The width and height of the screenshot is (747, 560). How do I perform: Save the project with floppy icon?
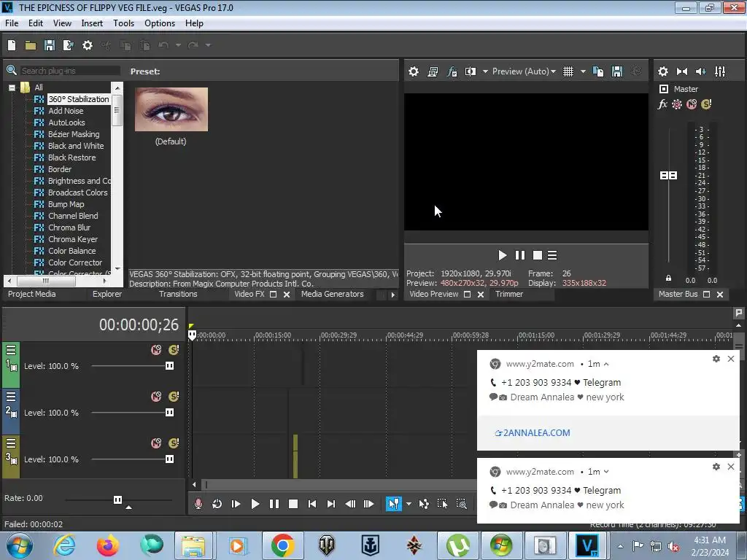click(x=50, y=45)
